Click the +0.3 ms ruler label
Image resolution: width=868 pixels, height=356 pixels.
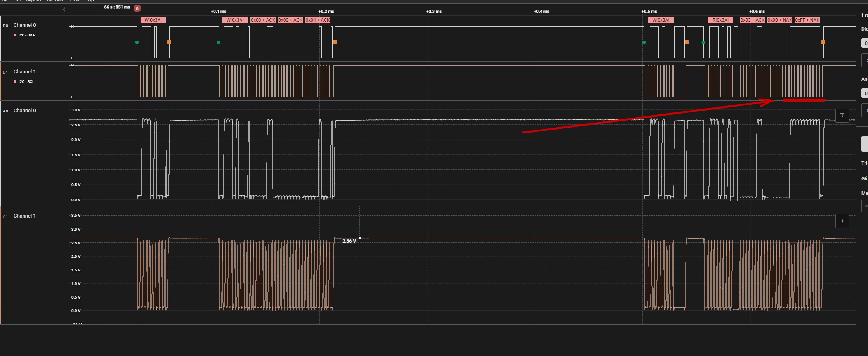click(434, 12)
